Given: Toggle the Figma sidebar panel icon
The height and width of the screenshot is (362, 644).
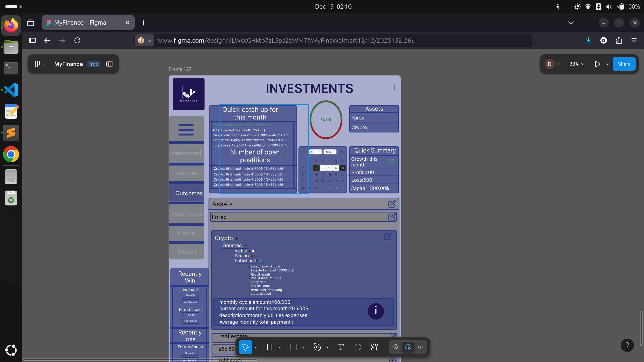Looking at the screenshot, I should [x=110, y=64].
